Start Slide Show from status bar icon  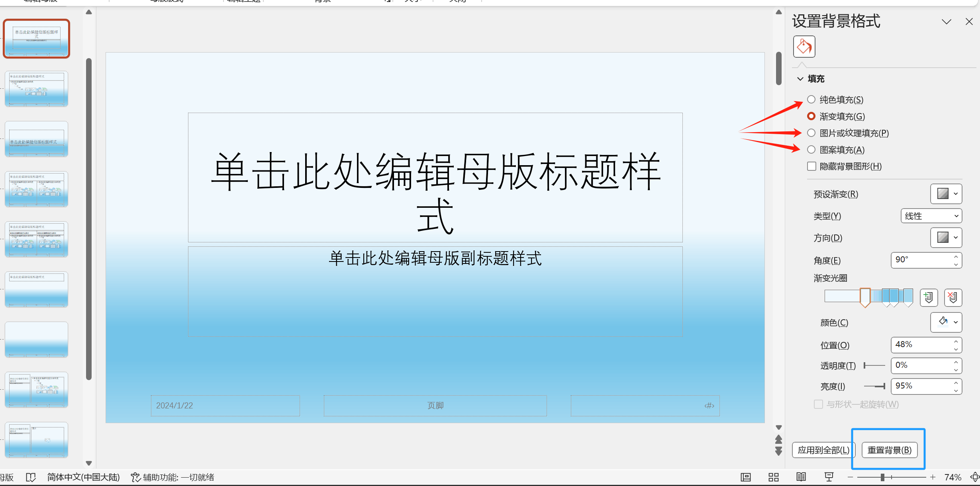click(x=829, y=477)
